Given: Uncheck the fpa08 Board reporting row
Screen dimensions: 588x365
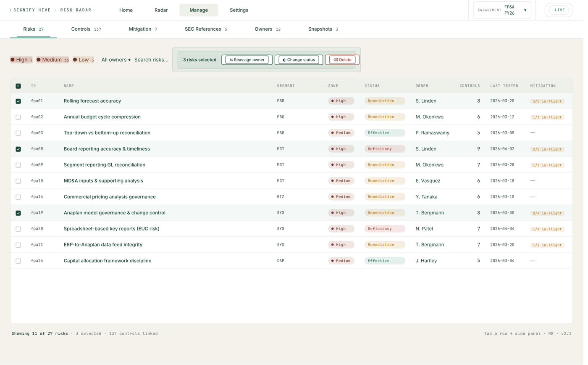Looking at the screenshot, I should point(18,149).
